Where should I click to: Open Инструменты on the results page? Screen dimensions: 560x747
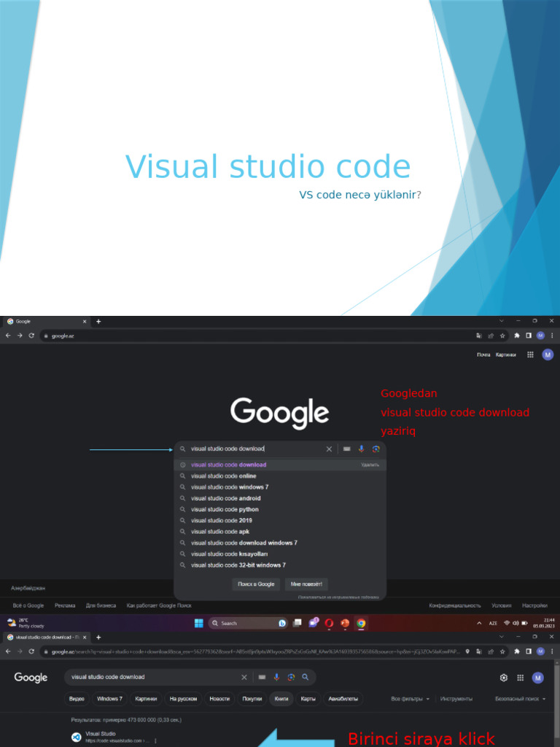456,699
